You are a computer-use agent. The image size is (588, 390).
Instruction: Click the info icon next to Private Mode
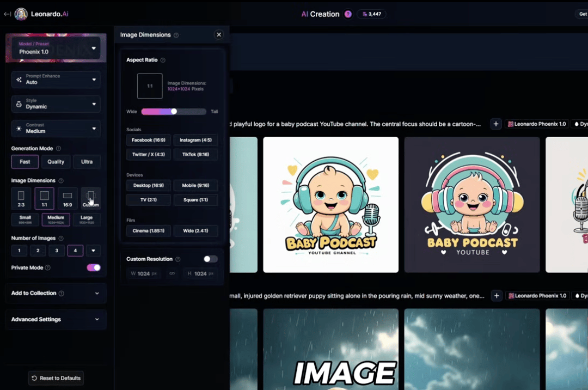[47, 268]
